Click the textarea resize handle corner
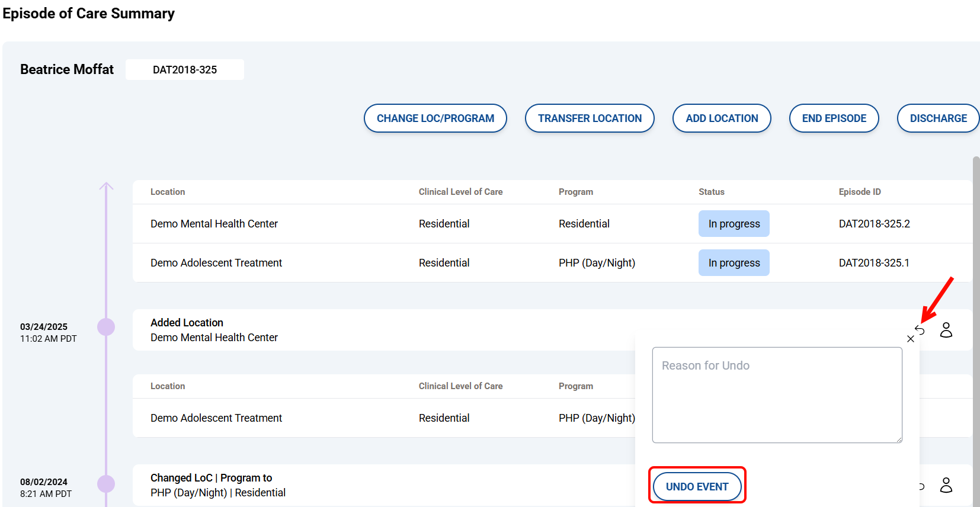980x507 pixels. tap(898, 439)
